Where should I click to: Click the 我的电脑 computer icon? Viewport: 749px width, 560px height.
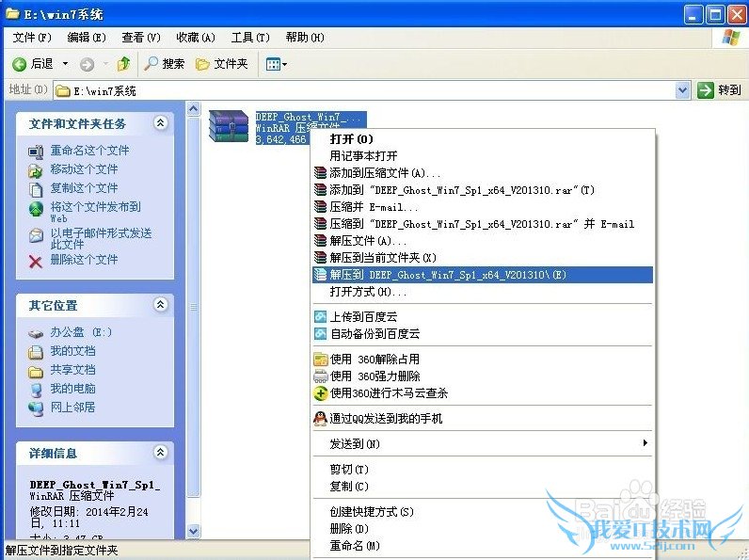pyautogui.click(x=36, y=390)
